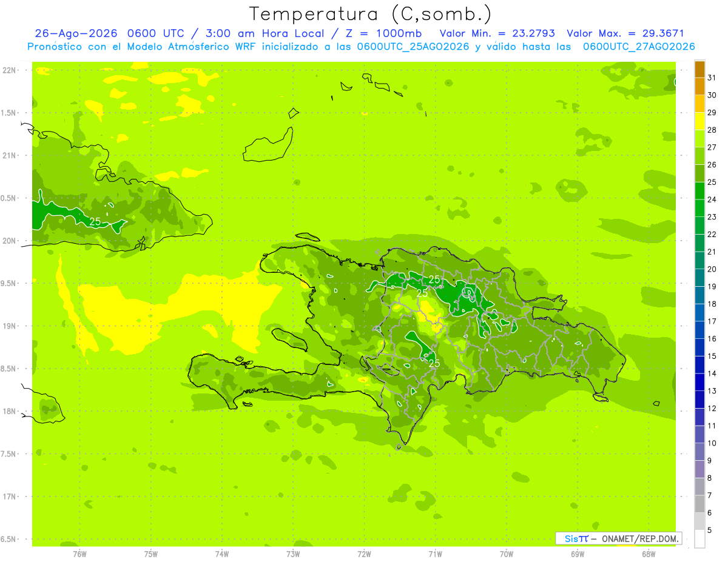The width and height of the screenshot is (728, 562).
Task: Click the "SisTT – ONAMET/REP.DOM." credit box
Action: point(619,538)
